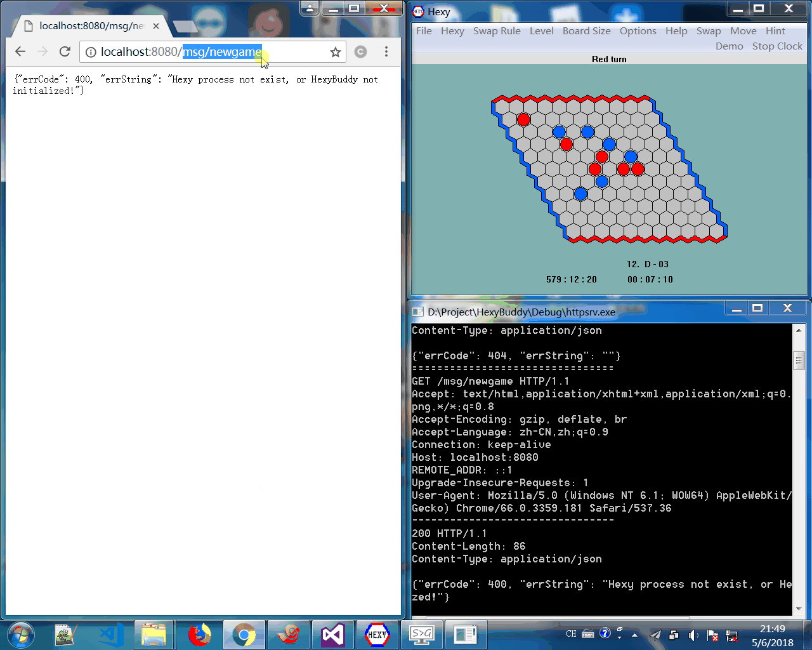Click the 'Red turn' status label
Viewport: 812px width, 650px height.
click(x=609, y=59)
